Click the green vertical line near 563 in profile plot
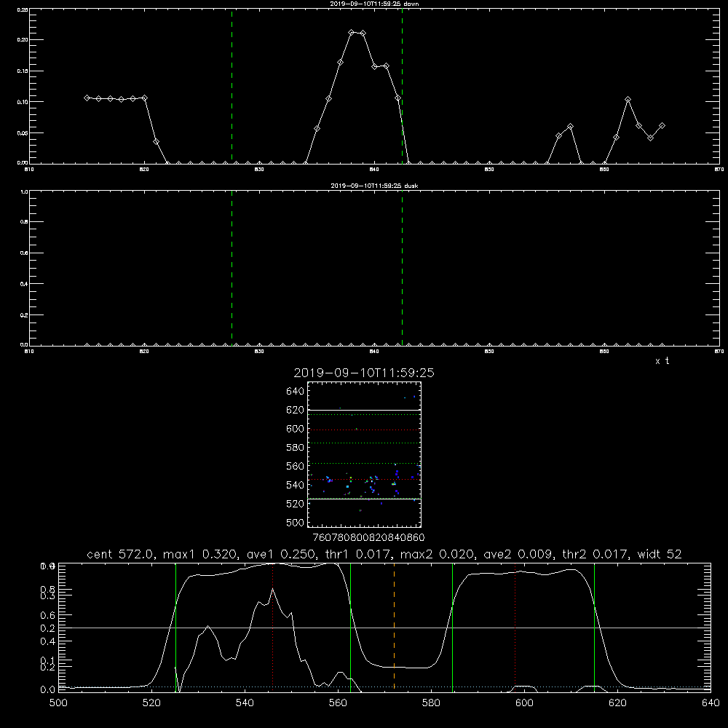This screenshot has height=728, width=728. pos(351,627)
